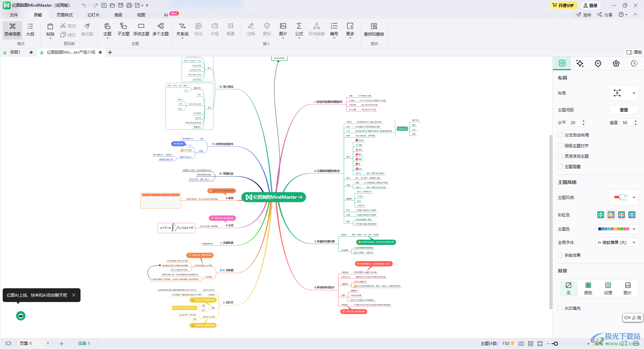Open the Global Font (全局字体) dropdown
Screen dimensions: 644x349
coord(617,242)
